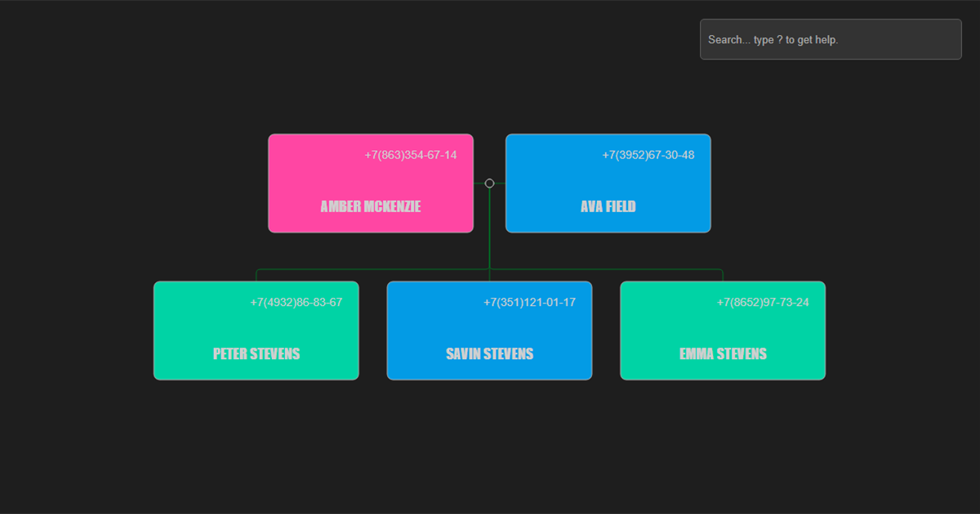Click phone number +7(3952)67-30-48

click(x=648, y=155)
